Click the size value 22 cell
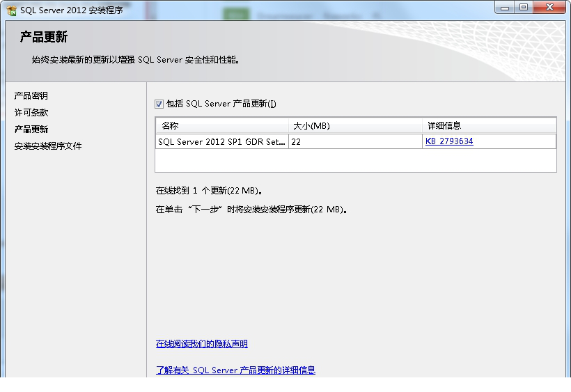571x392 pixels. tap(355, 141)
